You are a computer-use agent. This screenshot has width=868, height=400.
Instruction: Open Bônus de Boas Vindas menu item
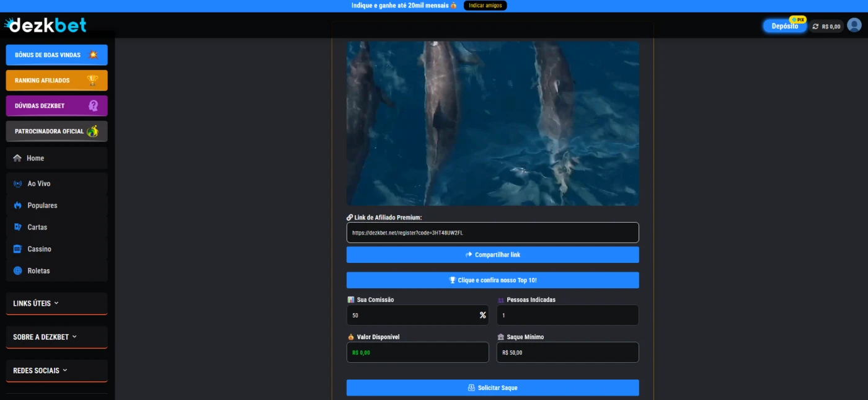56,55
